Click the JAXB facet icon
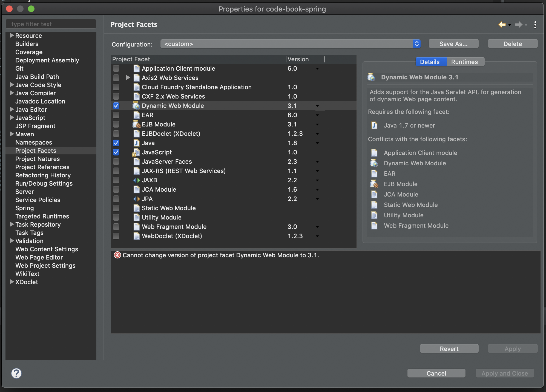 pos(136,180)
